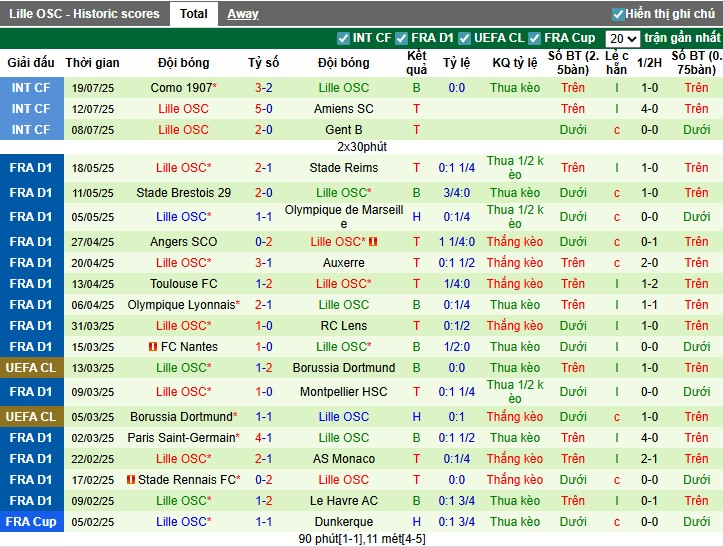723x547 pixels.
Task: Click Angers SCO team name
Action: click(184, 241)
